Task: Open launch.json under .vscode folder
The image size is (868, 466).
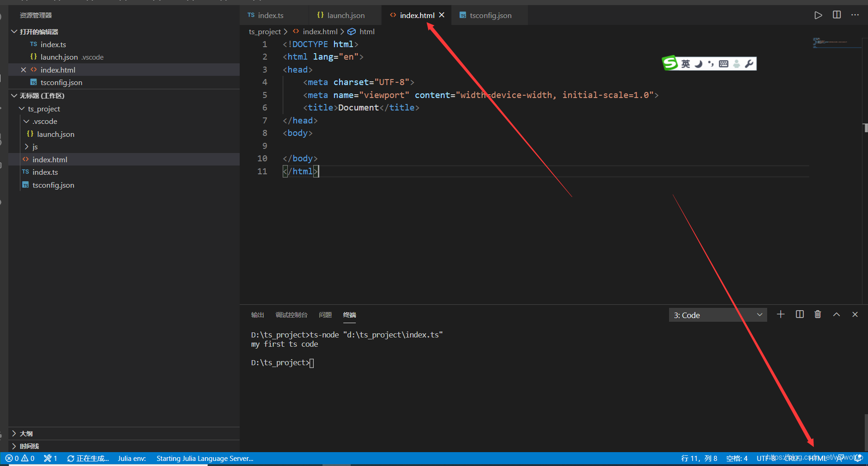Action: tap(124, 134)
